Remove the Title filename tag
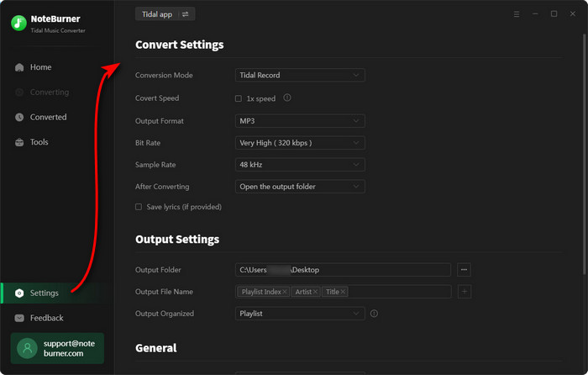This screenshot has width=588, height=375. tap(343, 292)
